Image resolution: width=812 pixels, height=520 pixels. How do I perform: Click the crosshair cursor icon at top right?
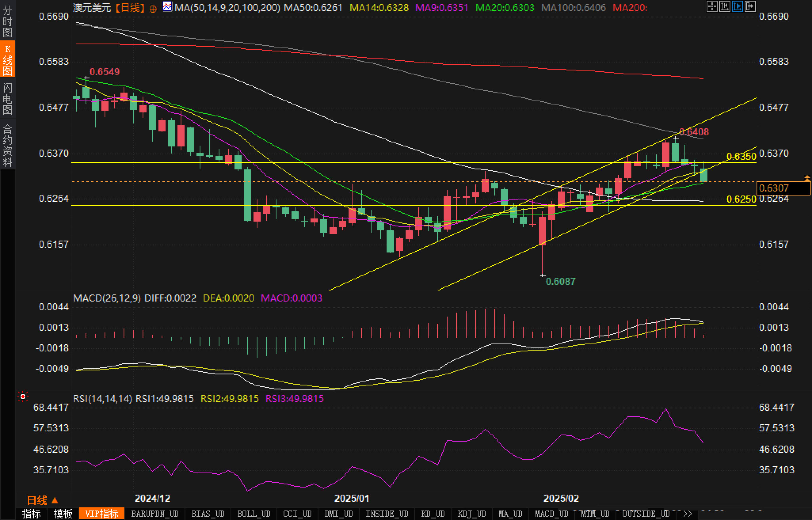(x=712, y=6)
